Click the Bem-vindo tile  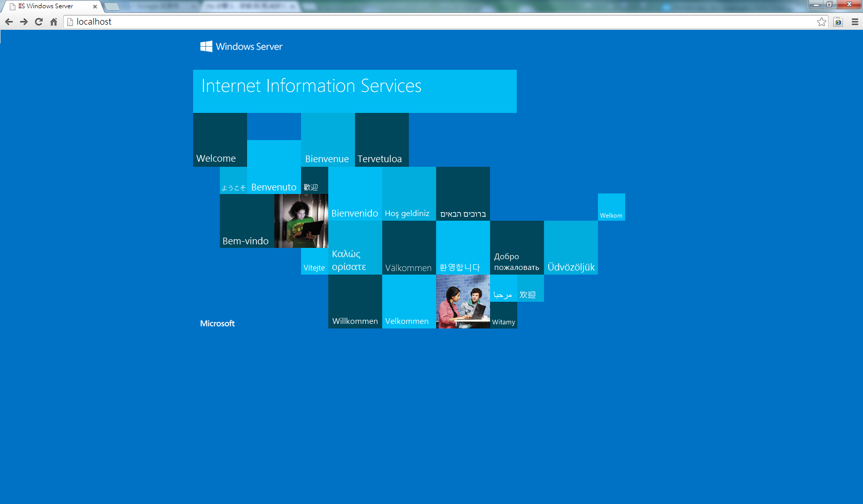(x=247, y=221)
